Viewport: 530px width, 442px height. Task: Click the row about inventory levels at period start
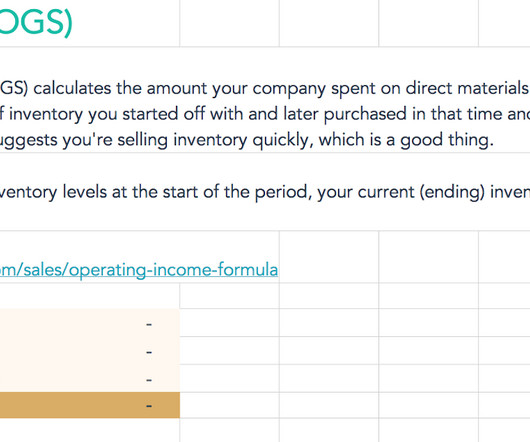tap(265, 192)
